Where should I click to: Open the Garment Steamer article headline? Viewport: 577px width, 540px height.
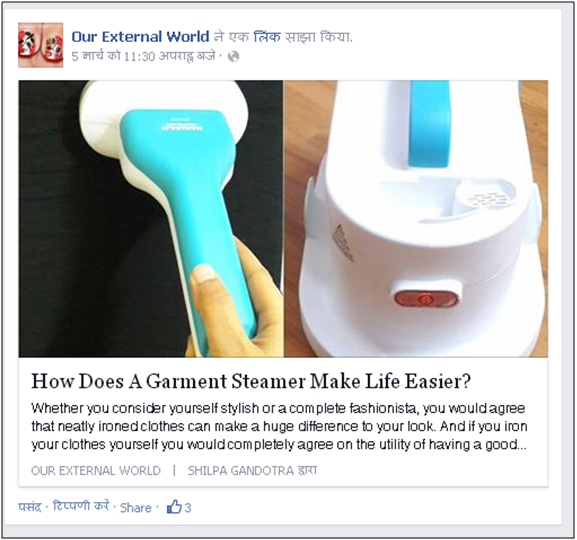[251, 381]
